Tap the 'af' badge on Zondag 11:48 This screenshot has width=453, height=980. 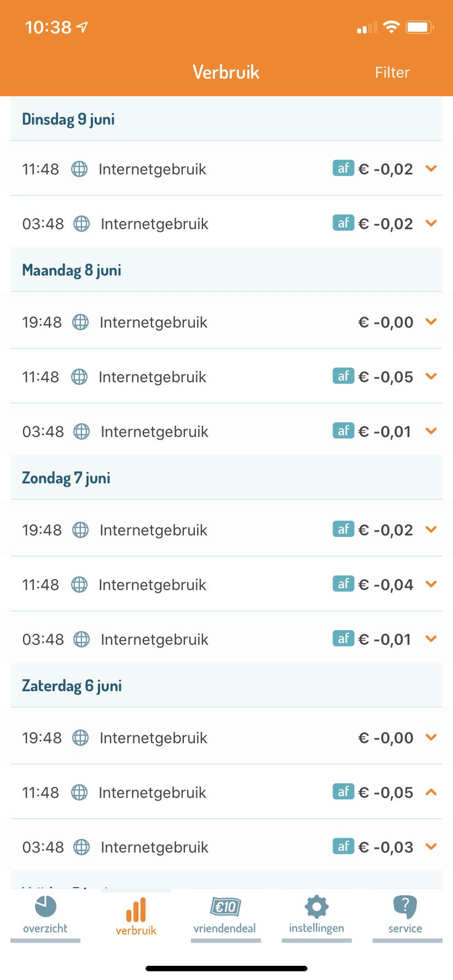(343, 584)
